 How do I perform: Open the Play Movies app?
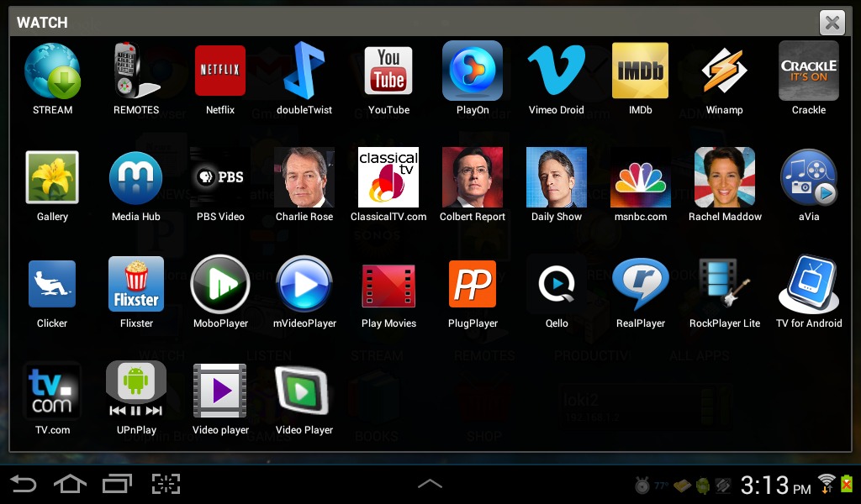(x=388, y=285)
